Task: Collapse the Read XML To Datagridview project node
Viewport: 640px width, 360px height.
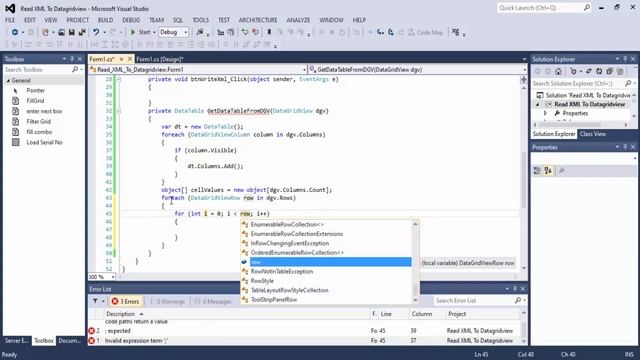Action: tap(538, 104)
